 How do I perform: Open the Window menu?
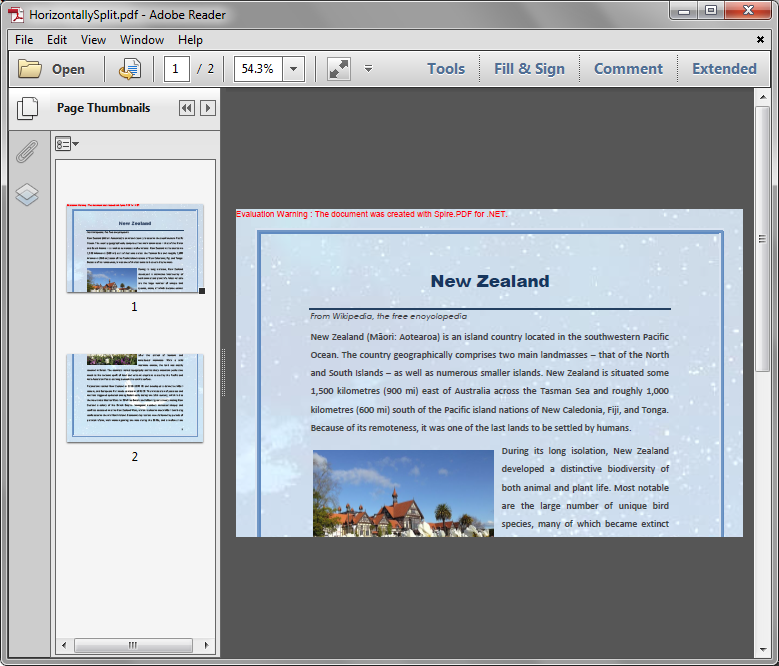pyautogui.click(x=142, y=40)
